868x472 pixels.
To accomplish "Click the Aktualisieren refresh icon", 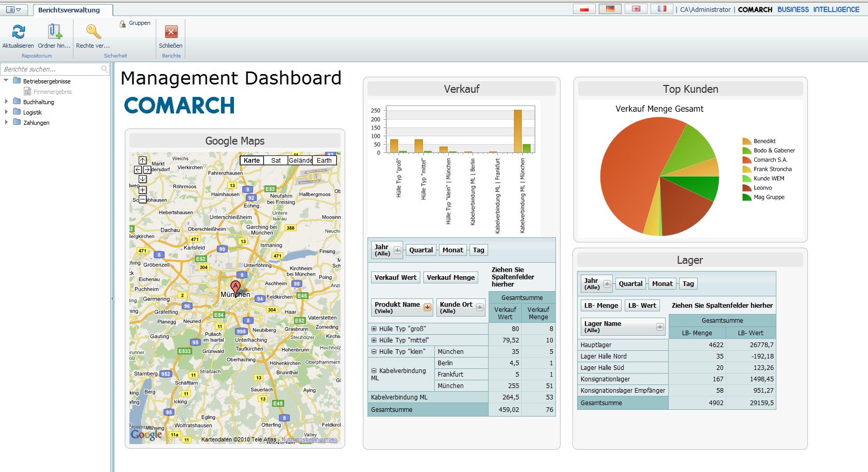I will [x=18, y=32].
